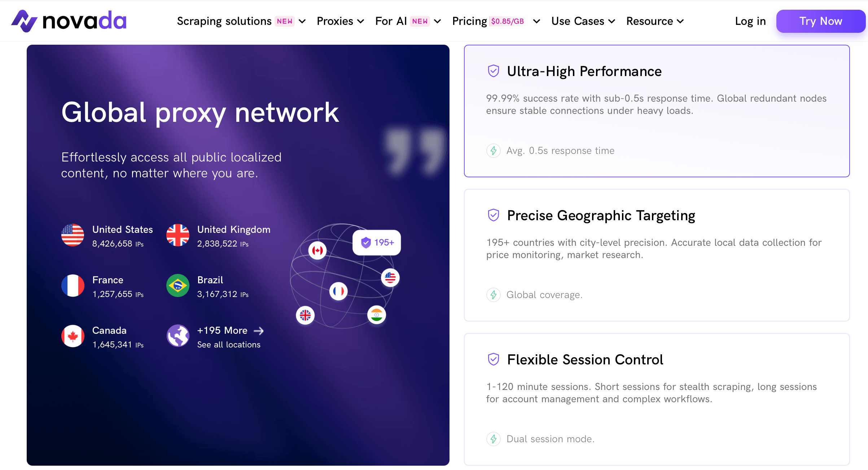Select the Precise Geographic Targeting card
Image resolution: width=868 pixels, height=470 pixels.
[657, 255]
